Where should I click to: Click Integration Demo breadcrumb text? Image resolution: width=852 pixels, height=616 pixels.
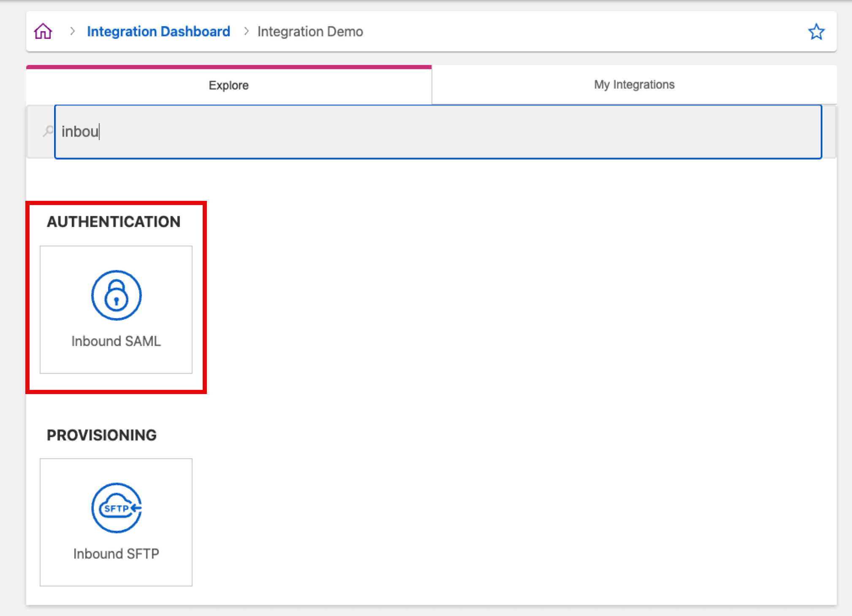pos(310,32)
